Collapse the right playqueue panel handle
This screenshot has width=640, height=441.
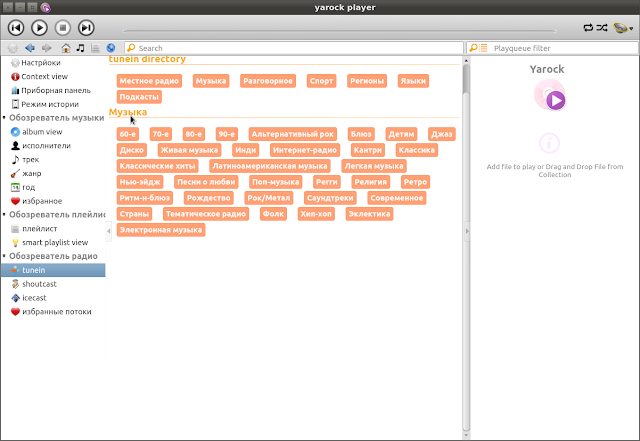click(467, 231)
